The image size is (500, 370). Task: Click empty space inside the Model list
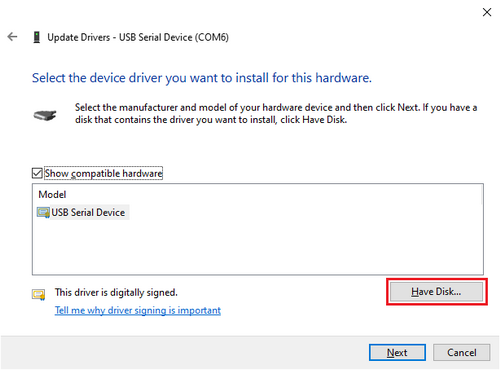tap(258, 247)
